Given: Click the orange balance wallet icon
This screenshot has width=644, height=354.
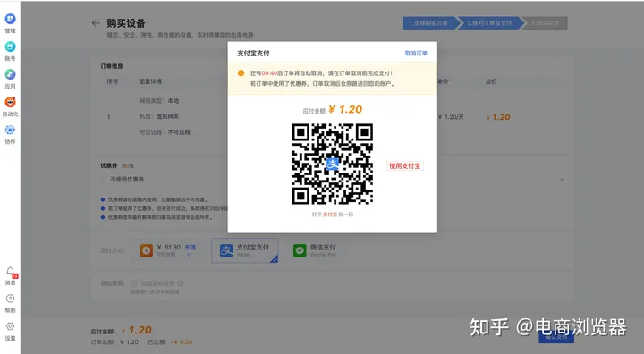Looking at the screenshot, I should pos(146,250).
